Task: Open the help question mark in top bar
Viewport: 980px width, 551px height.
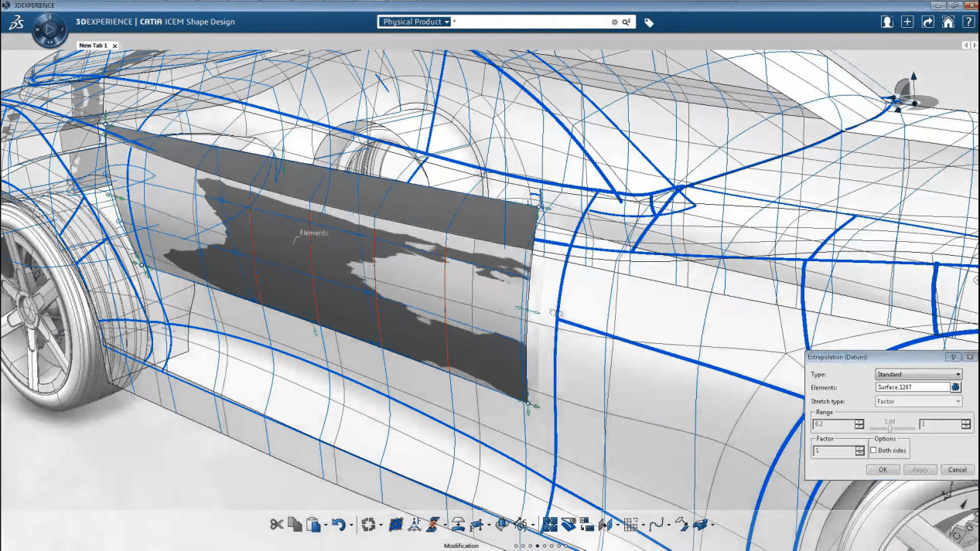Action: point(968,22)
